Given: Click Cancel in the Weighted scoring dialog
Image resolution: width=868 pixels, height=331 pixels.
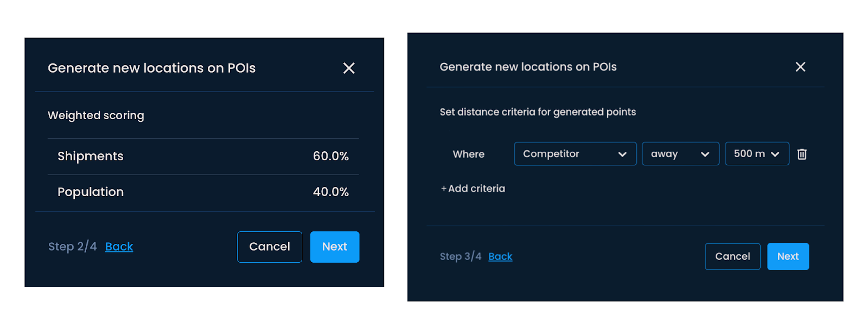Looking at the screenshot, I should click(x=270, y=247).
